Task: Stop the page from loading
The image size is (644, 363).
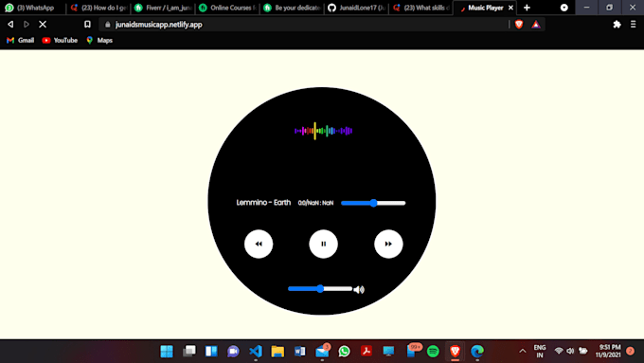Action: (43, 25)
